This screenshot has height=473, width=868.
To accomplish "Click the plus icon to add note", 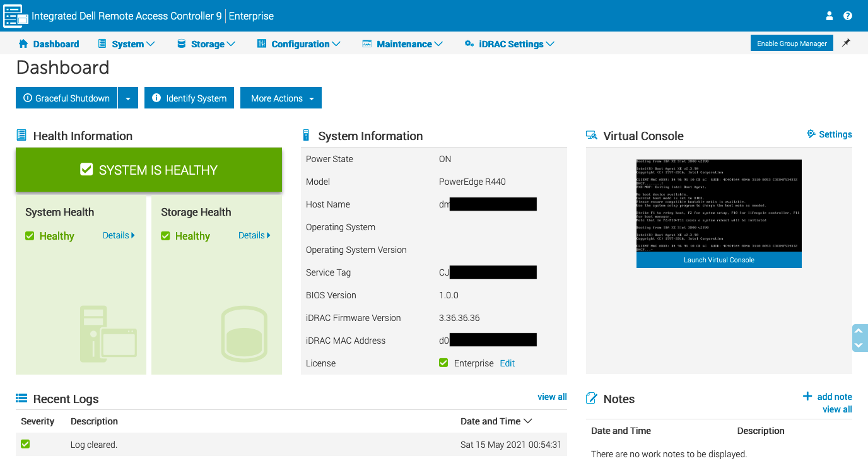I will point(807,396).
